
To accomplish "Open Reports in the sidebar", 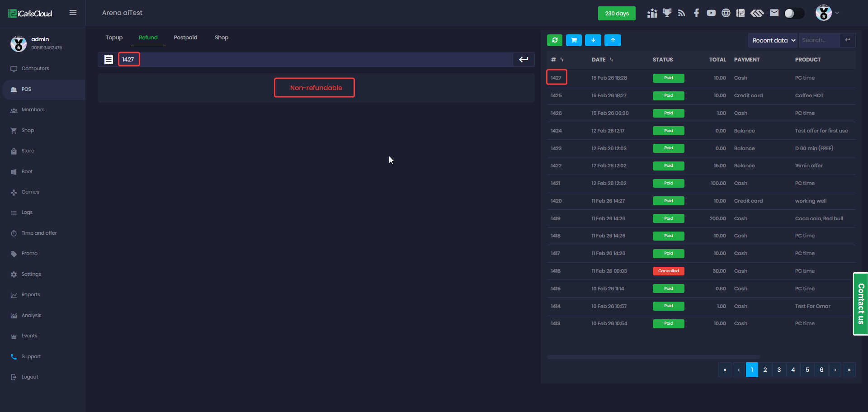I will coord(31,295).
